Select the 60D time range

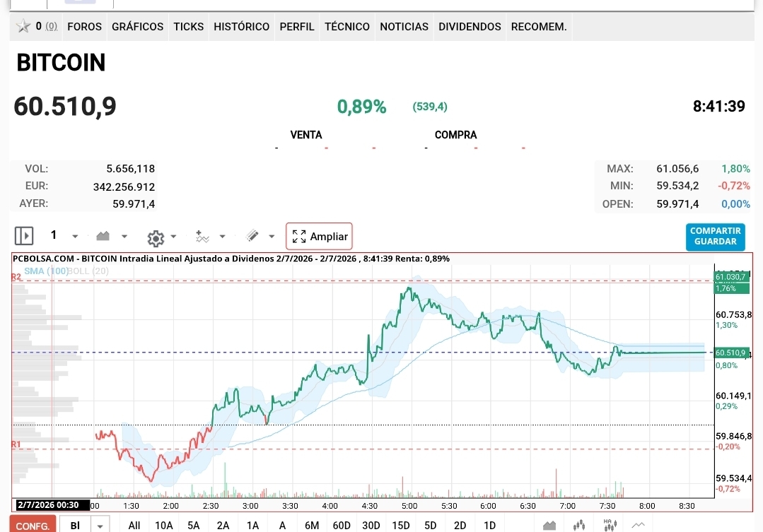coord(342,526)
